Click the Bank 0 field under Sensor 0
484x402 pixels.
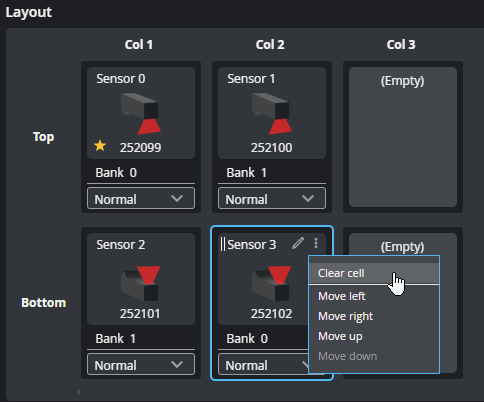(141, 173)
